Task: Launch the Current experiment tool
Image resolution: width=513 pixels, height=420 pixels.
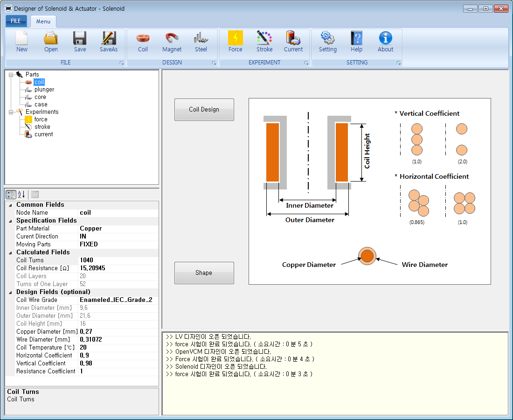Action: pyautogui.click(x=293, y=42)
